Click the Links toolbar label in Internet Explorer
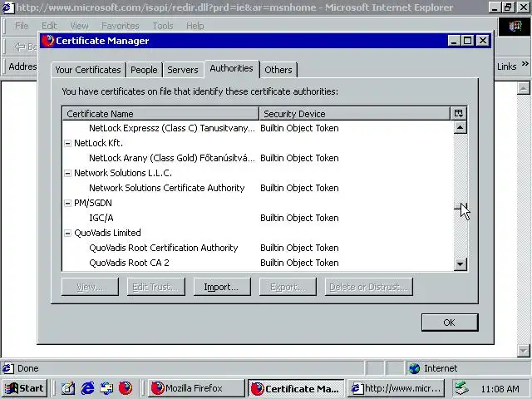The height and width of the screenshot is (399, 532). click(x=507, y=66)
